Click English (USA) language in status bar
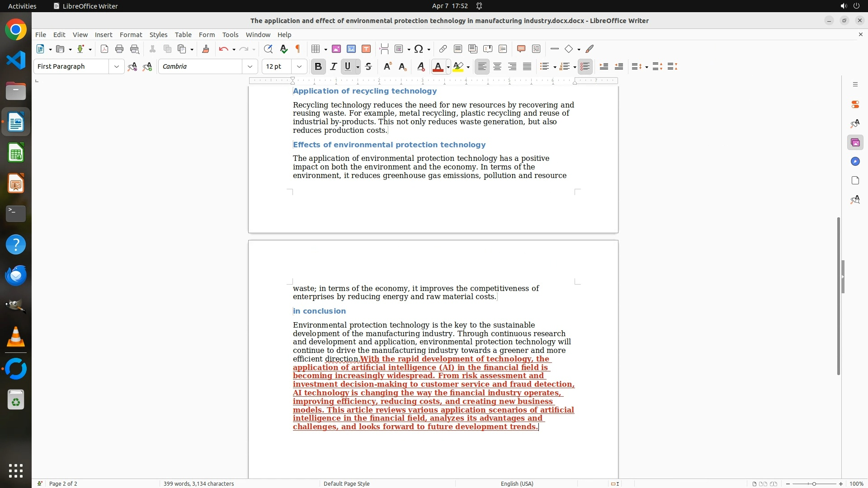 click(517, 484)
